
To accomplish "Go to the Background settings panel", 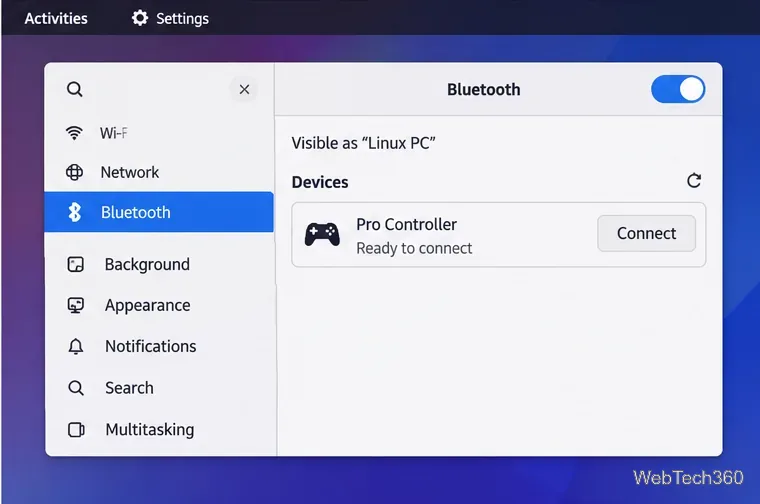I will tap(159, 264).
